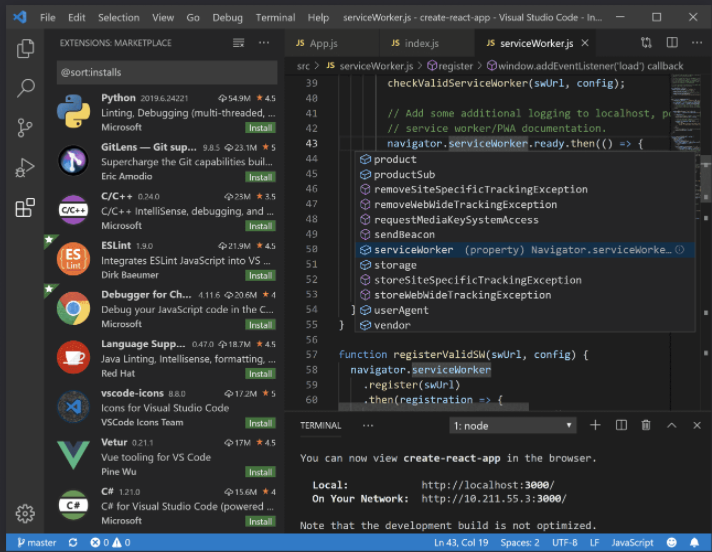Open File menu
Image resolution: width=712 pixels, height=552 pixels.
pyautogui.click(x=48, y=18)
